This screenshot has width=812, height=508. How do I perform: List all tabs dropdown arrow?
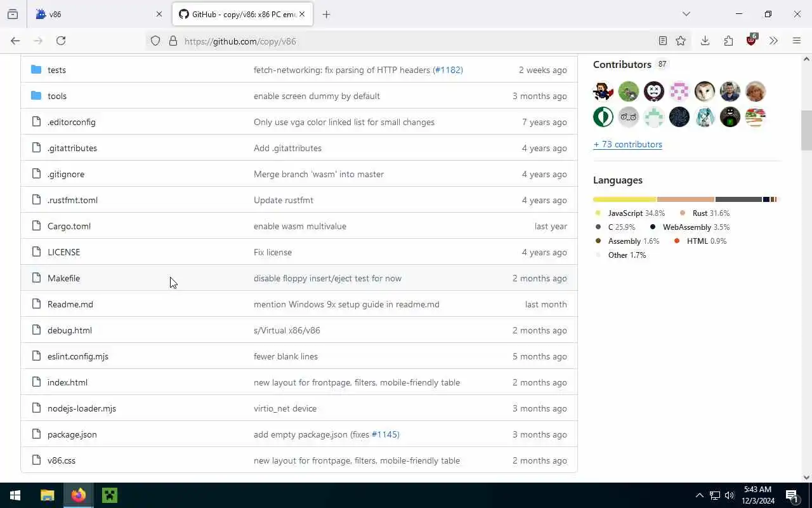[686, 14]
